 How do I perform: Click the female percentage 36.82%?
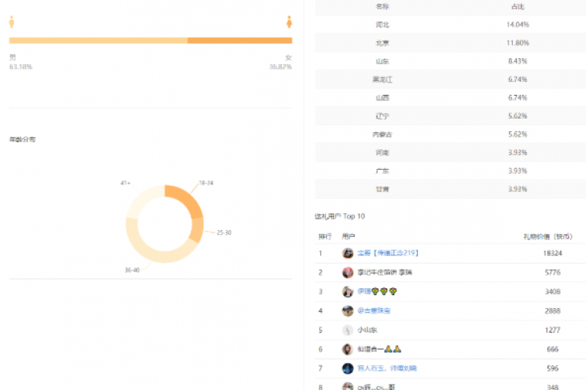coord(280,67)
